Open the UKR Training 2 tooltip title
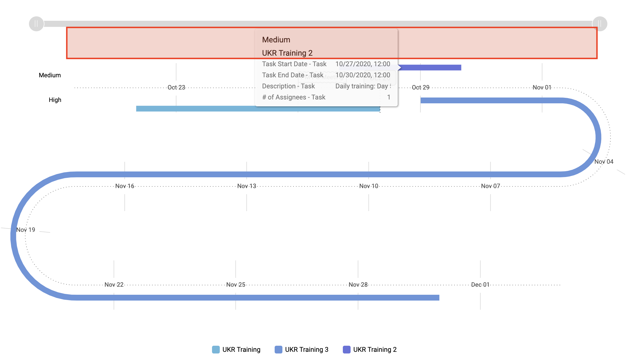This screenshot has width=633, height=364. pos(287,53)
